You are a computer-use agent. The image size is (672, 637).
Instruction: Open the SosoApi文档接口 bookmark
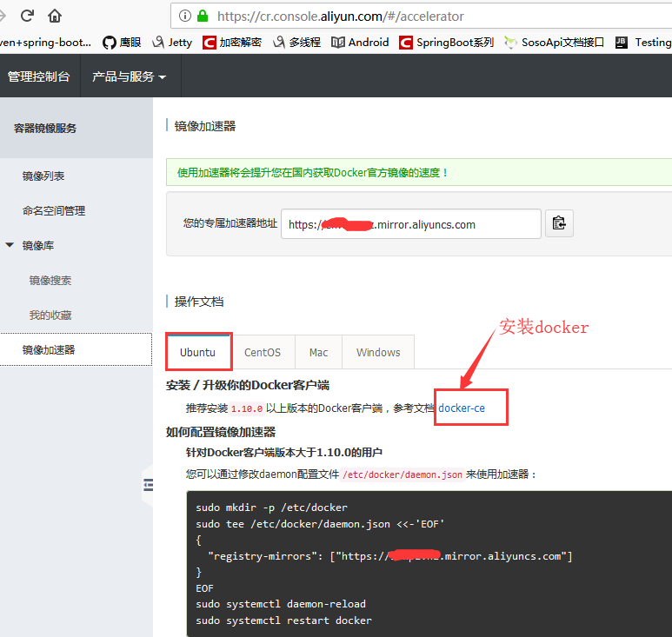pyautogui.click(x=554, y=43)
